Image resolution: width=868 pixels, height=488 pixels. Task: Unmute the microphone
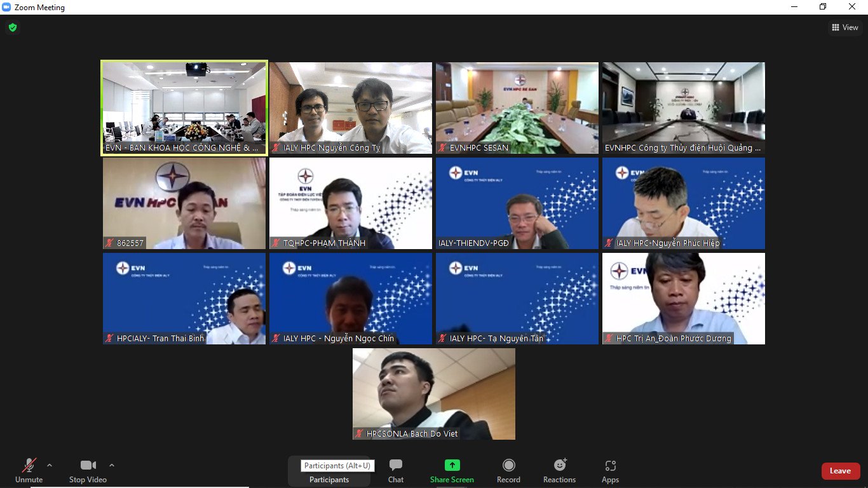point(29,471)
